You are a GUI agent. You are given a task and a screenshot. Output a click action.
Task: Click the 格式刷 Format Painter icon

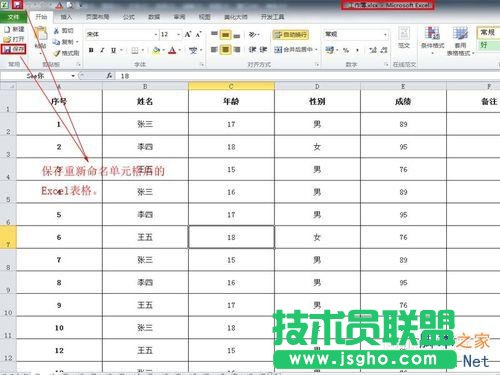pyautogui.click(x=57, y=53)
